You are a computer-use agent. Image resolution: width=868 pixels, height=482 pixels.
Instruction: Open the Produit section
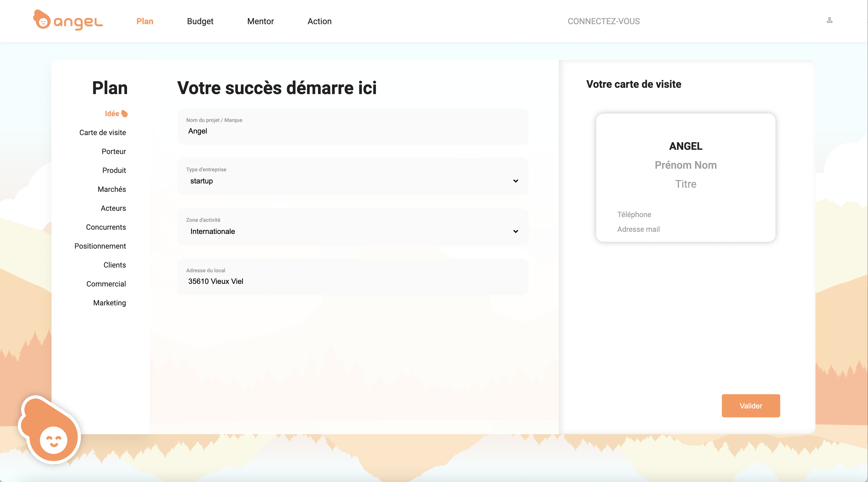point(114,171)
